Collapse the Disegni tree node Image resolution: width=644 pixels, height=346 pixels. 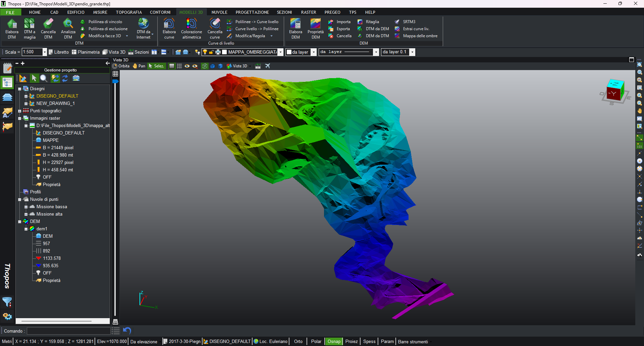(x=19, y=89)
